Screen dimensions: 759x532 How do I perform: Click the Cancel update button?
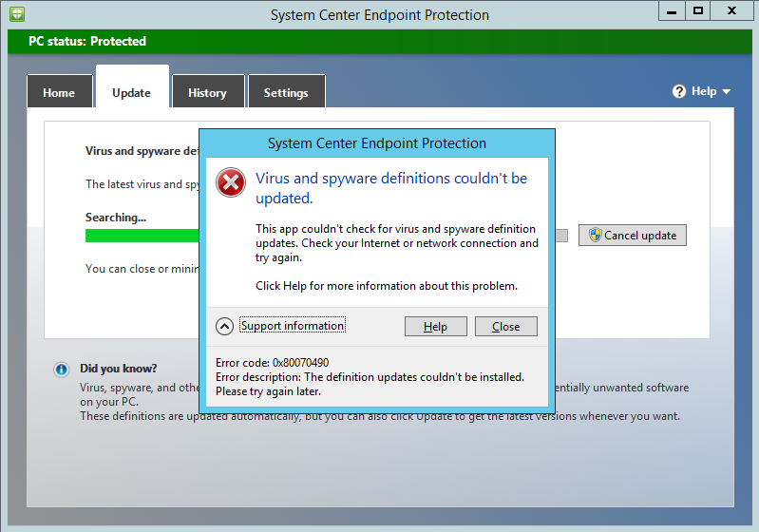(632, 236)
